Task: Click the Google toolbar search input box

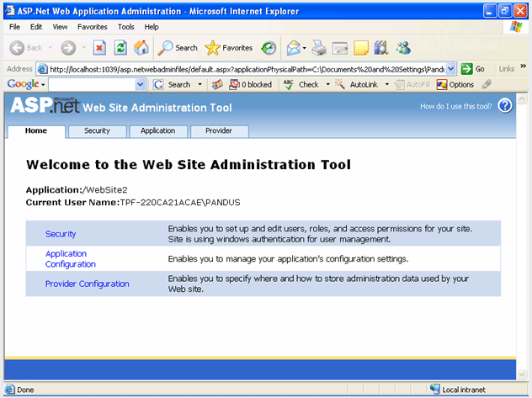Action: tap(92, 84)
